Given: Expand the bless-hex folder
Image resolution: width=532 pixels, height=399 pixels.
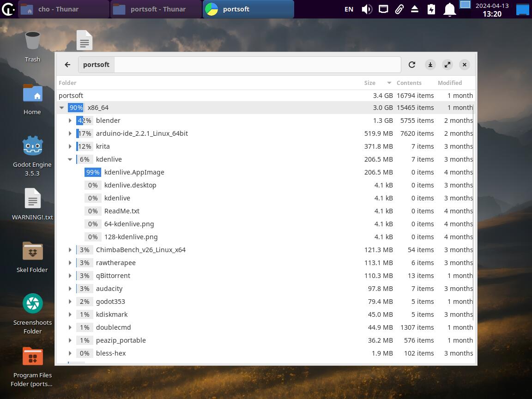Looking at the screenshot, I should click(70, 353).
